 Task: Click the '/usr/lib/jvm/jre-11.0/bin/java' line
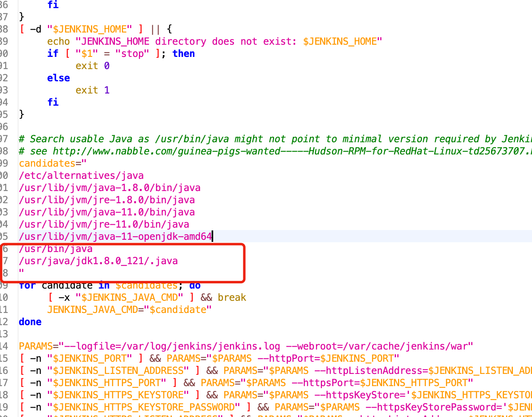[x=104, y=224]
